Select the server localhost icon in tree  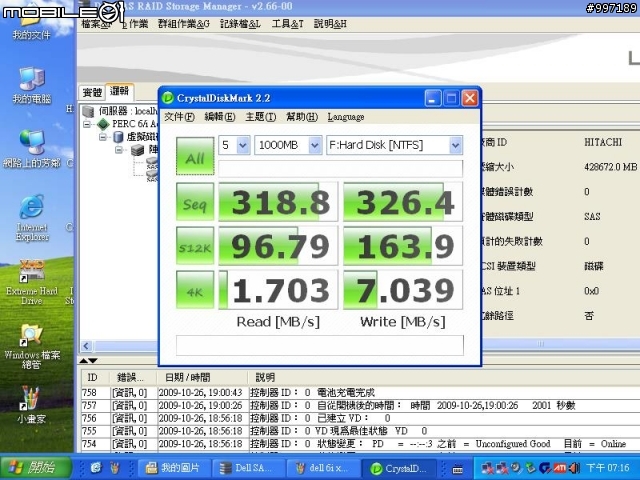click(88, 111)
